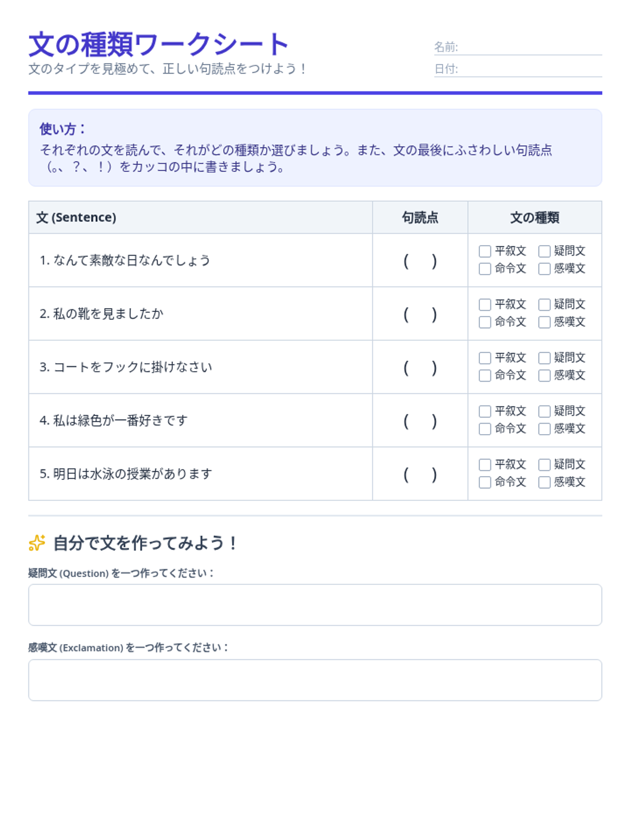Click the exclamation sentence text box
This screenshot has height=840, width=630.
click(x=315, y=680)
